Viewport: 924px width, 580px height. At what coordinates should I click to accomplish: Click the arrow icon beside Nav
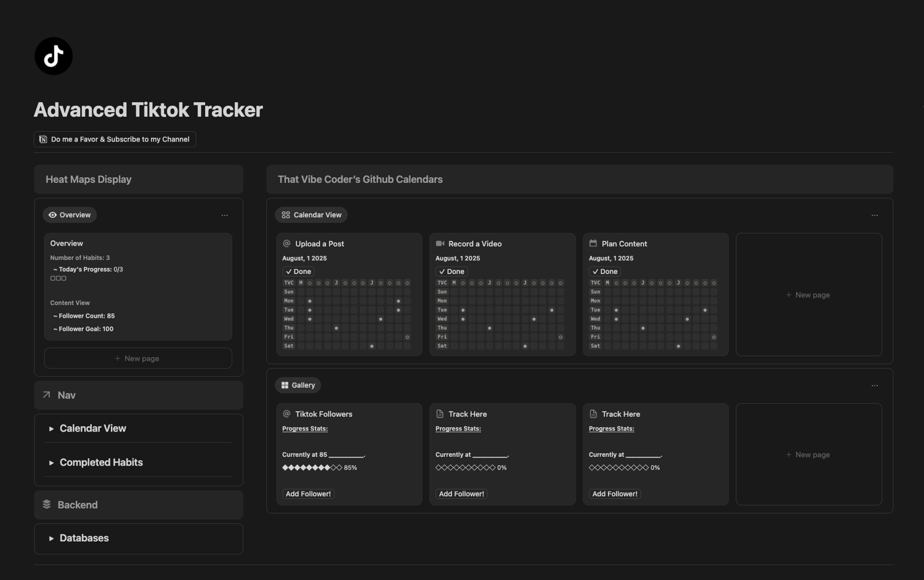[x=46, y=395]
